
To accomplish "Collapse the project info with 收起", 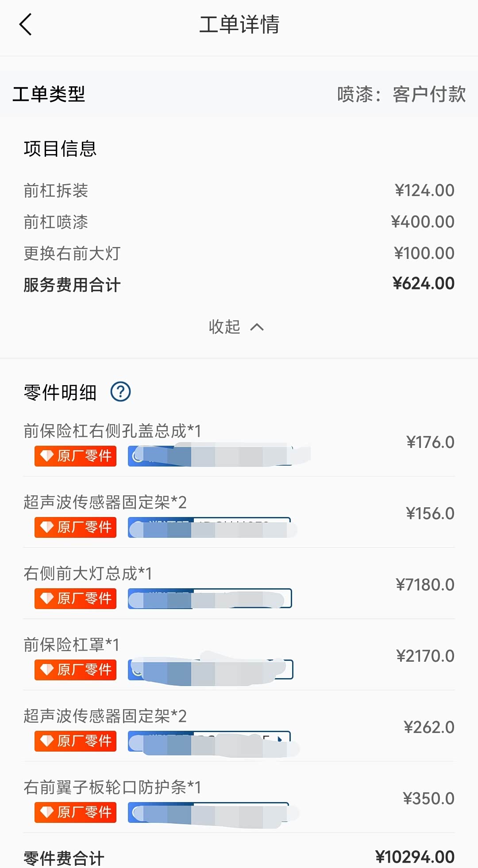I will [236, 327].
